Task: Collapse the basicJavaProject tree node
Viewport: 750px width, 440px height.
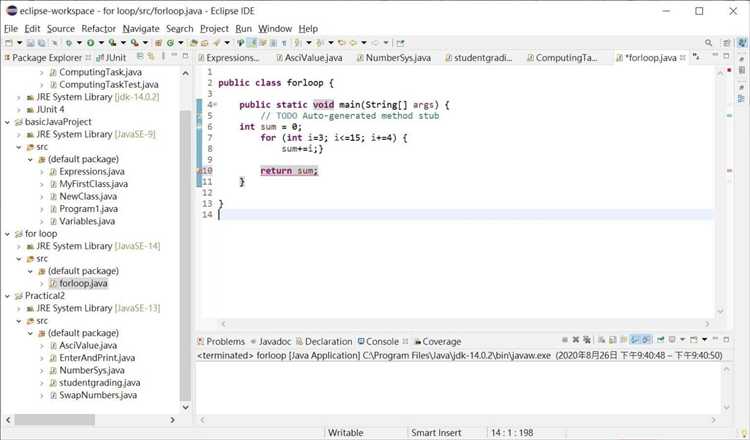Action: tap(7, 122)
